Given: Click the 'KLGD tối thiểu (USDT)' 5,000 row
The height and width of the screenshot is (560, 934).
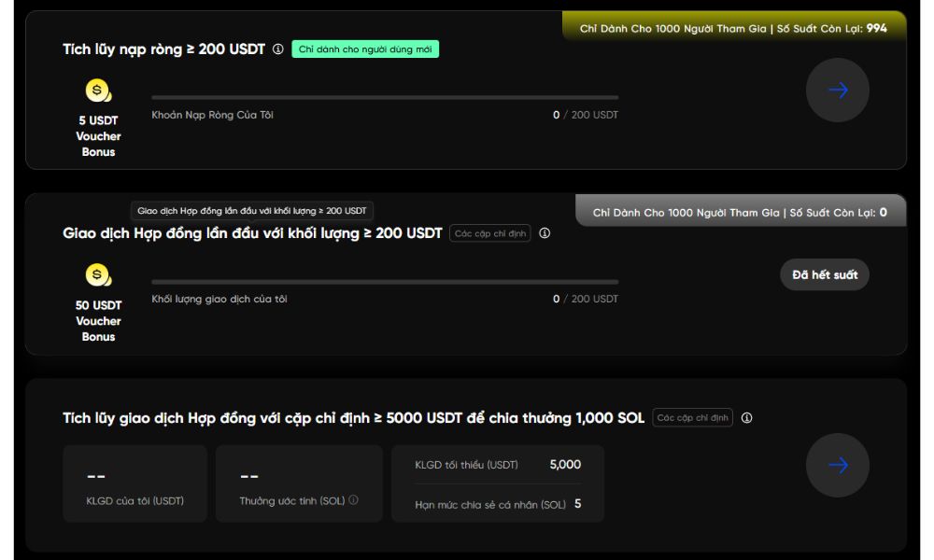Looking at the screenshot, I should (x=498, y=465).
